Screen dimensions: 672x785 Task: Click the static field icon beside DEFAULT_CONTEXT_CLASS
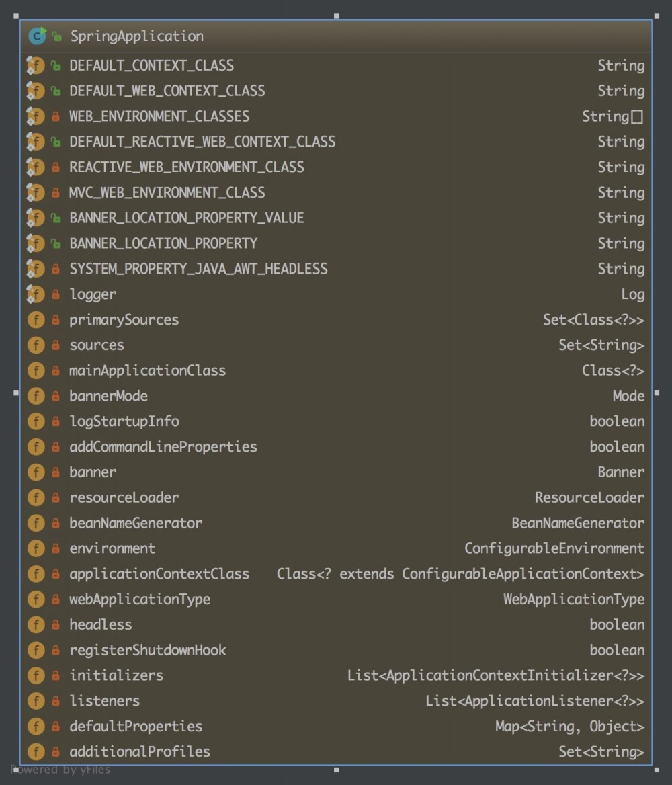click(x=35, y=65)
